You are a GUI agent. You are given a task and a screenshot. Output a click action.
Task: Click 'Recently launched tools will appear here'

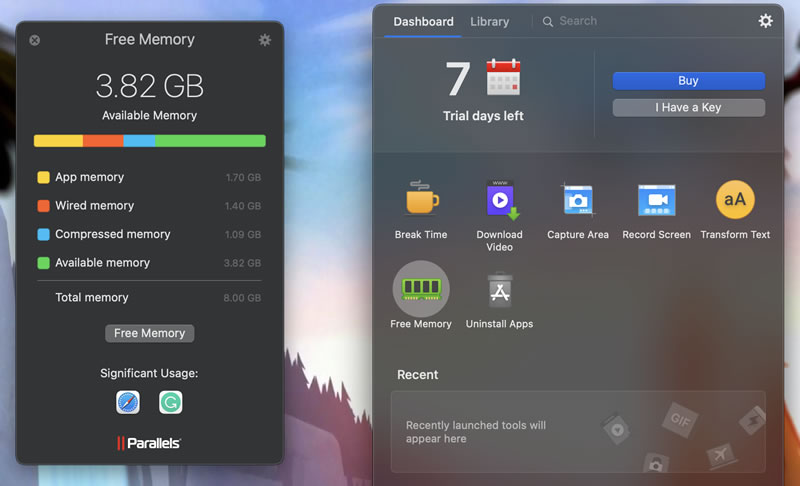point(476,432)
